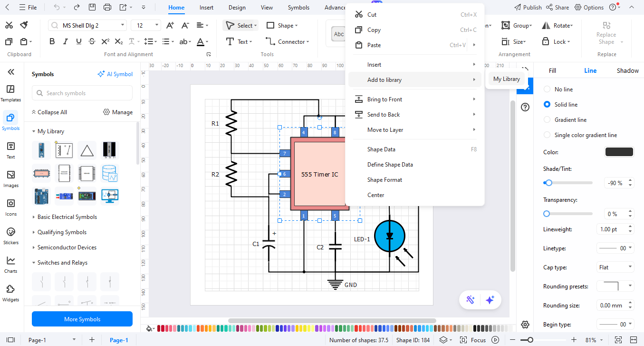This screenshot has height=346, width=644.
Task: Select the Gradient line radio option
Action: (547, 119)
